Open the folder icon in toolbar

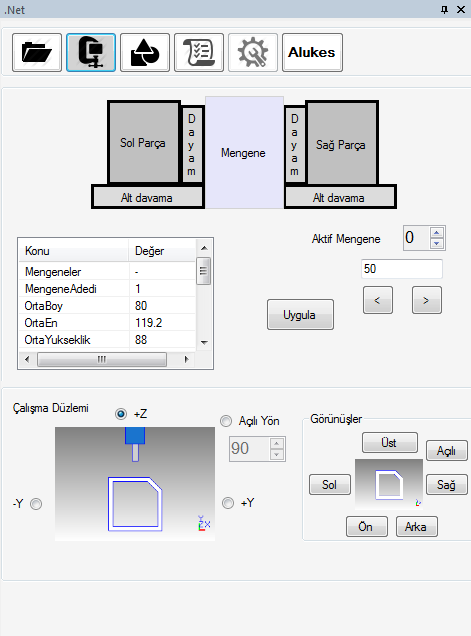pyautogui.click(x=37, y=53)
